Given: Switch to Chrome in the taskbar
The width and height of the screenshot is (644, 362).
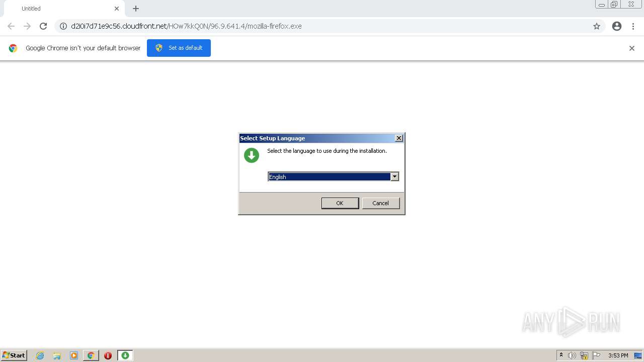Looking at the screenshot, I should point(91,355).
